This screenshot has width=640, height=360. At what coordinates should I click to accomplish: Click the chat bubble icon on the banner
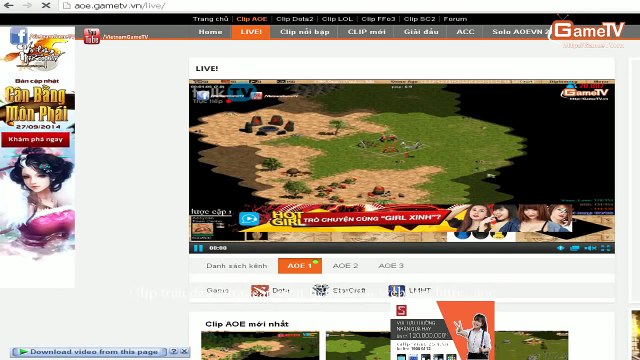point(249,219)
